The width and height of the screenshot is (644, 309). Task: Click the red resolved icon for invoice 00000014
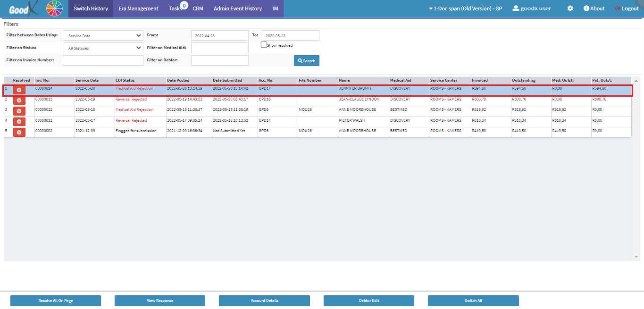(x=19, y=90)
